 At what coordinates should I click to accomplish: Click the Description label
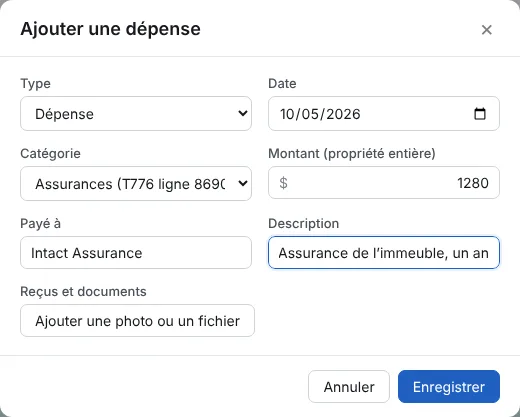304,224
